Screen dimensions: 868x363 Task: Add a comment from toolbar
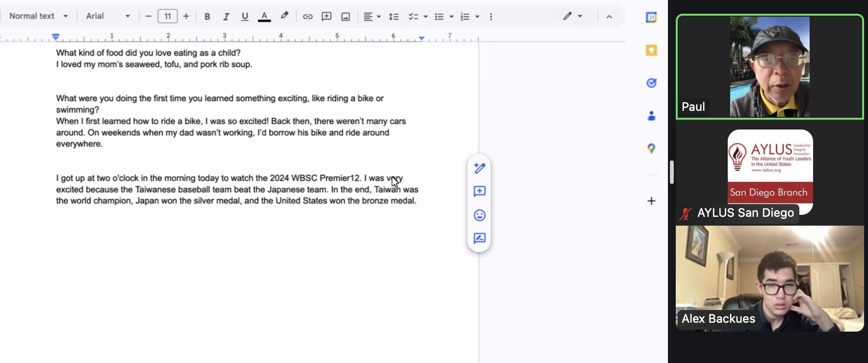coord(327,16)
